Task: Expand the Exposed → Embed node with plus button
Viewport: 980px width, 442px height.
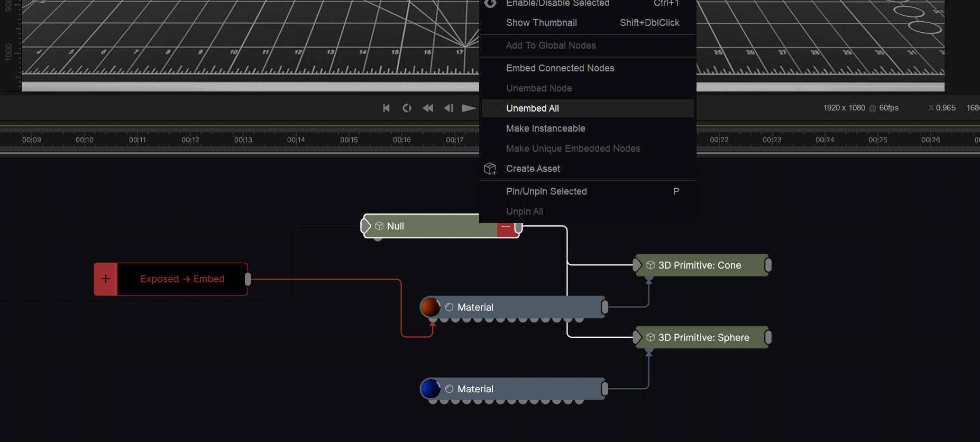Action: pos(106,279)
